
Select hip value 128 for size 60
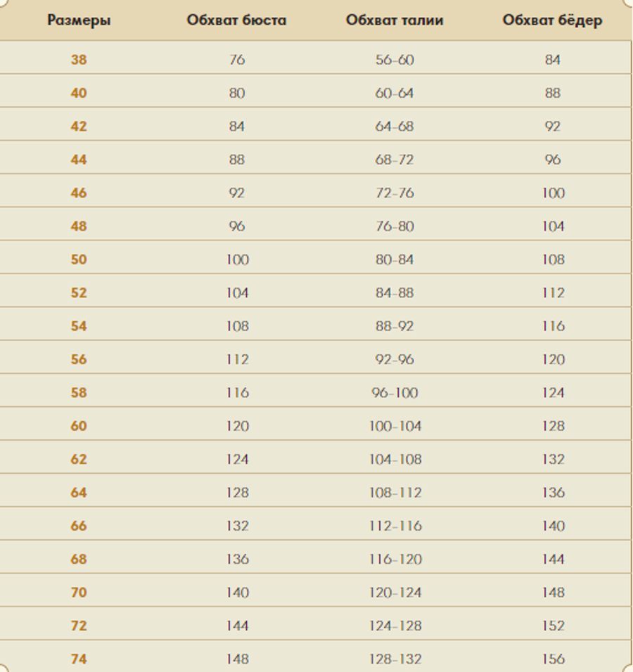[553, 426]
